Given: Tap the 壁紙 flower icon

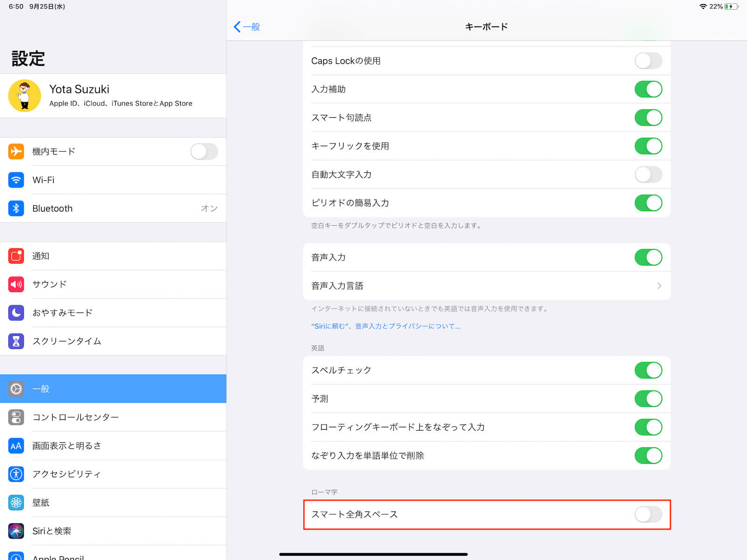Looking at the screenshot, I should (x=16, y=503).
